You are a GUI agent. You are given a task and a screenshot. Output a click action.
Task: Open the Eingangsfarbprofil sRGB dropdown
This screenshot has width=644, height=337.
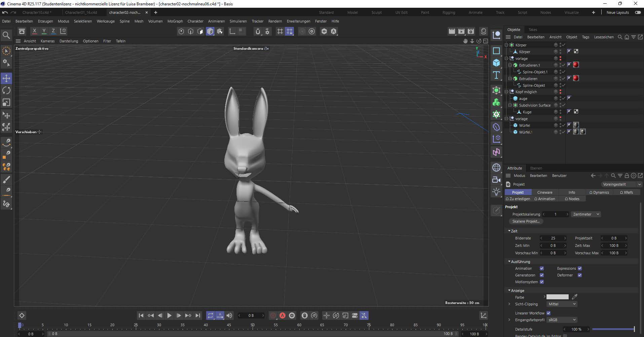(562, 320)
